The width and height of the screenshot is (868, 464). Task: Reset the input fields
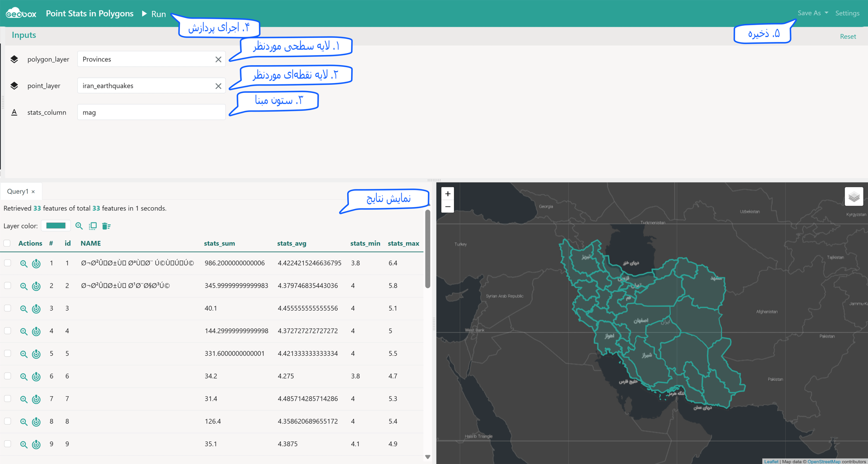[x=848, y=36]
